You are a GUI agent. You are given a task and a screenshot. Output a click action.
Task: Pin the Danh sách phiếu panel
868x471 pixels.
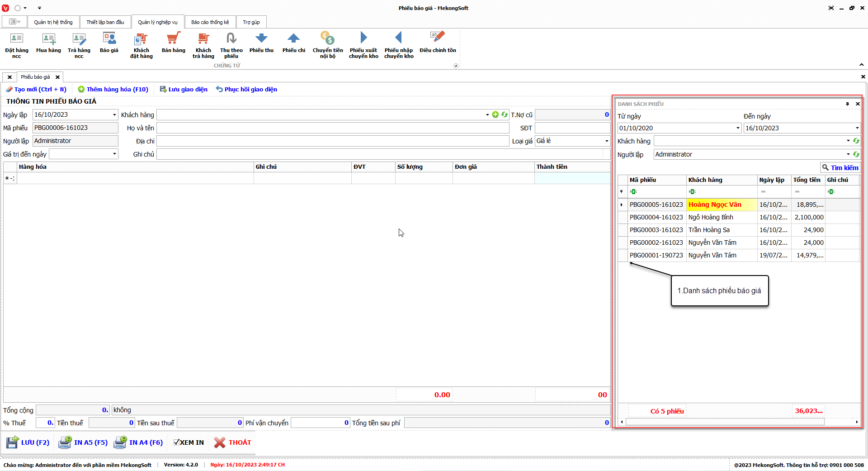pos(847,104)
